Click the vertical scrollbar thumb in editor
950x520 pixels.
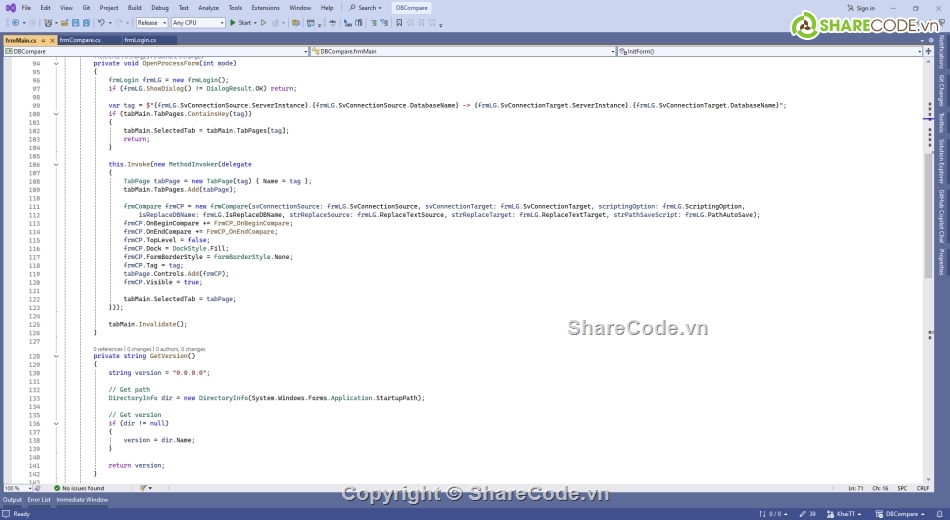click(928, 215)
